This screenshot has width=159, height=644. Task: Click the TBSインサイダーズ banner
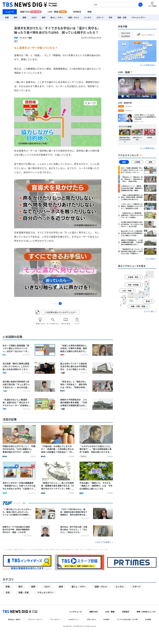click(x=27, y=562)
